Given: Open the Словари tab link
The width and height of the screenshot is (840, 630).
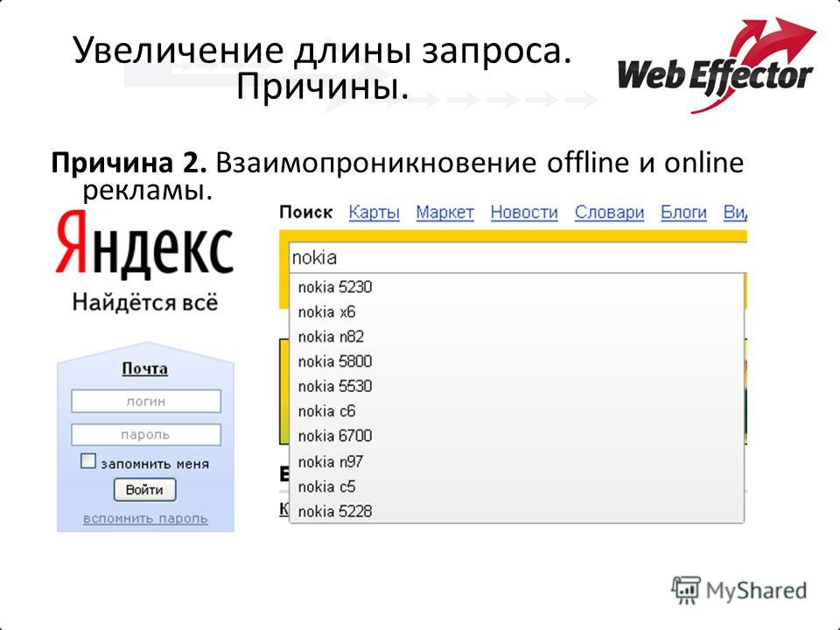Looking at the screenshot, I should coord(609,213).
